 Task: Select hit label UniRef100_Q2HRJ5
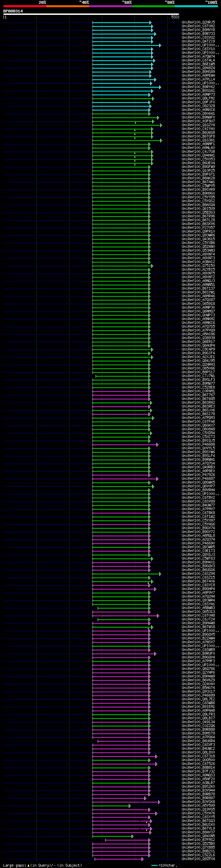(x=198, y=22)
